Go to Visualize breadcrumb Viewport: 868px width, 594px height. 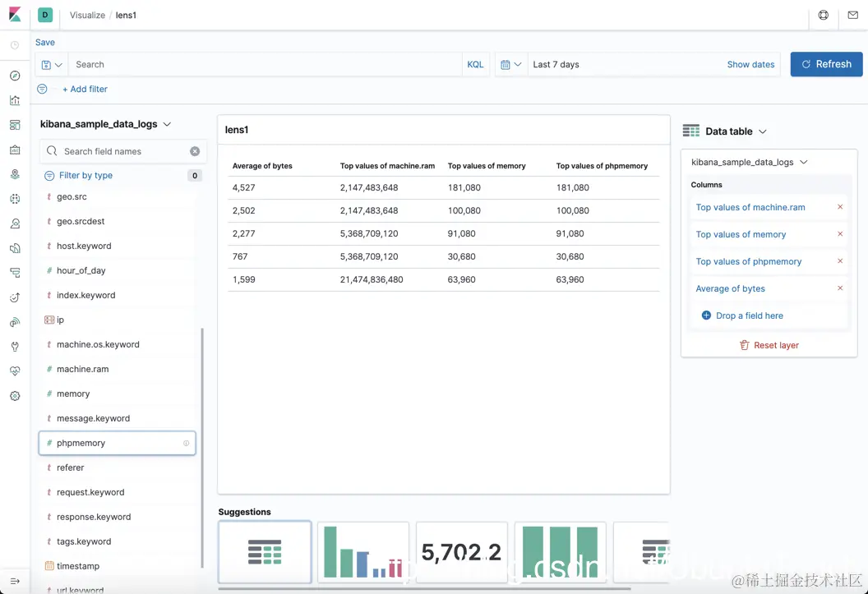(87, 15)
